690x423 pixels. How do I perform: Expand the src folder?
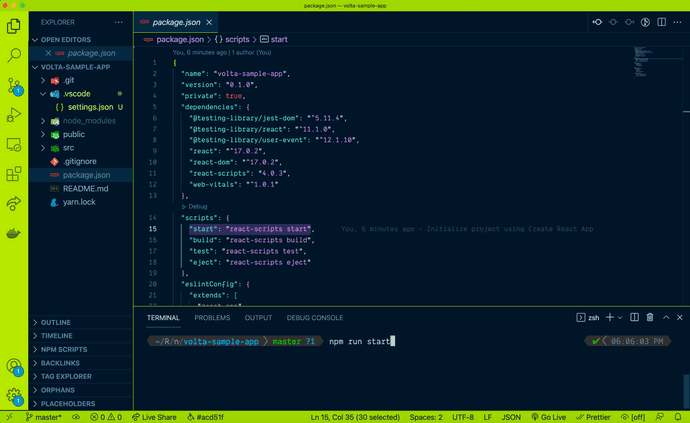tap(43, 148)
